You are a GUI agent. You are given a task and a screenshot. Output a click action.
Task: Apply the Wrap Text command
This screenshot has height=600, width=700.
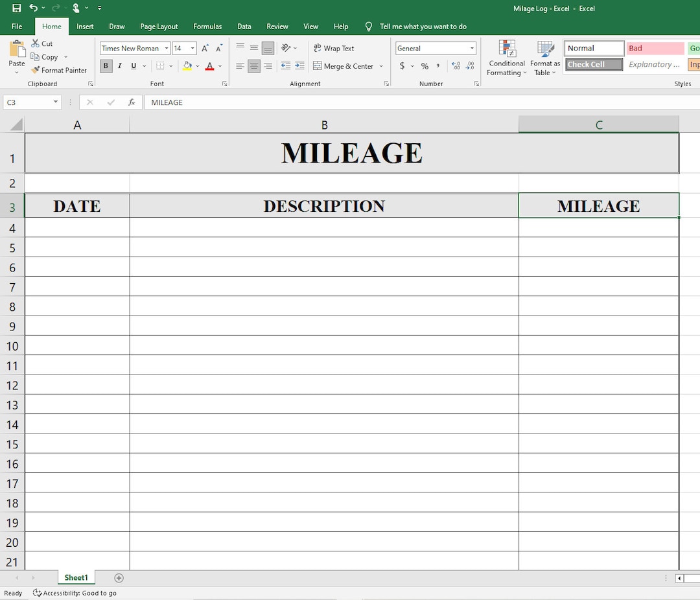pos(334,48)
